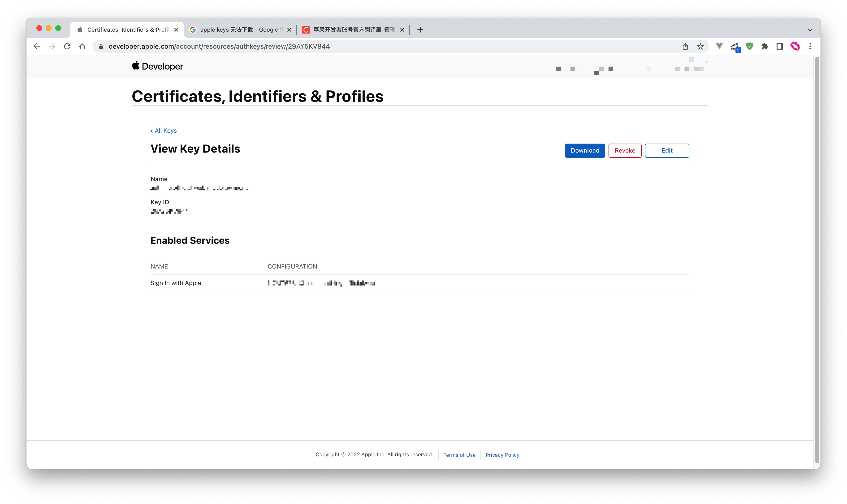Click the Download button
Screen dimensions: 847x504
pos(584,150)
